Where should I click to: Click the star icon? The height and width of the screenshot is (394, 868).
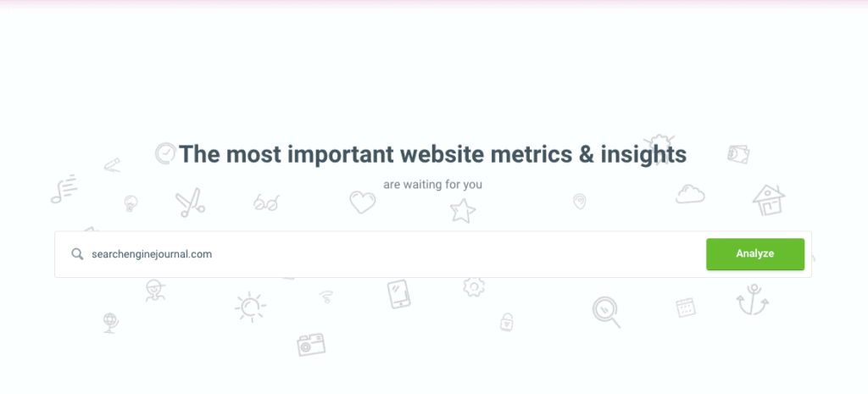pos(462,210)
